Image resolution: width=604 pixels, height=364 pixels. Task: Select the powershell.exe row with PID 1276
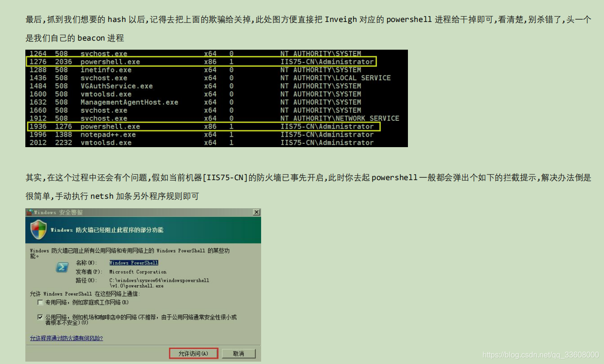(x=201, y=62)
